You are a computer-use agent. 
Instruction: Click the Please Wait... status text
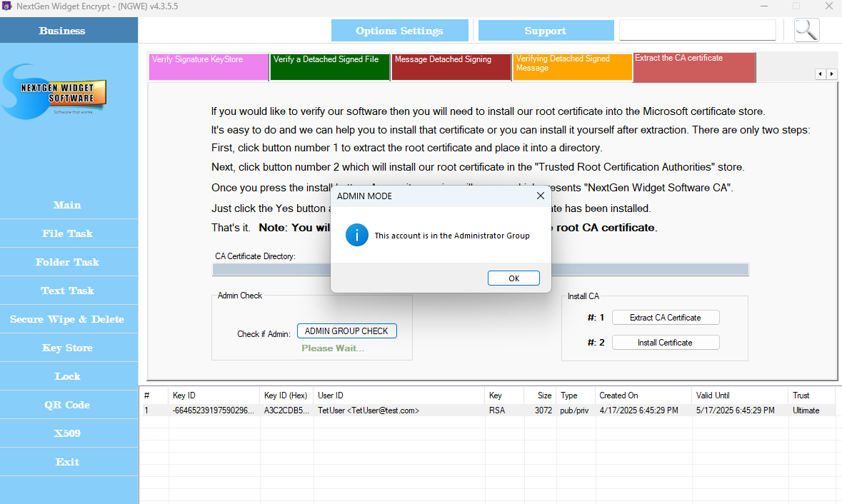tap(333, 348)
